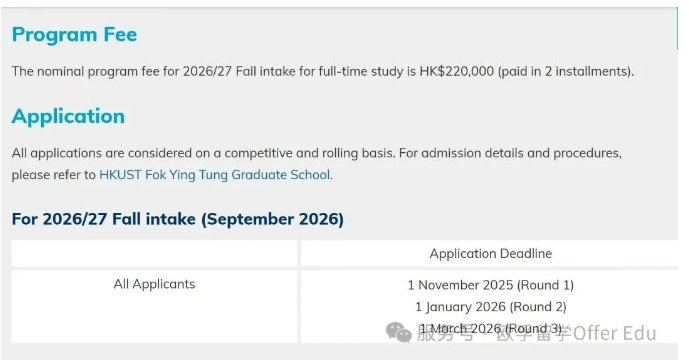Viewport: 689px width, 364px height.
Task: Click the Application heading
Action: (68, 116)
